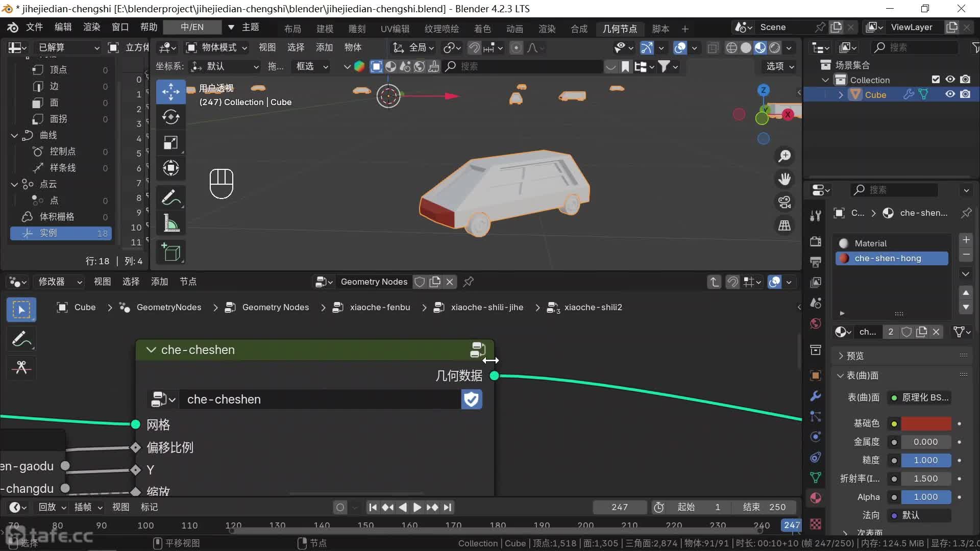Image resolution: width=980 pixels, height=551 pixels.
Task: Select the Annotate tool in node editor
Action: (21, 339)
